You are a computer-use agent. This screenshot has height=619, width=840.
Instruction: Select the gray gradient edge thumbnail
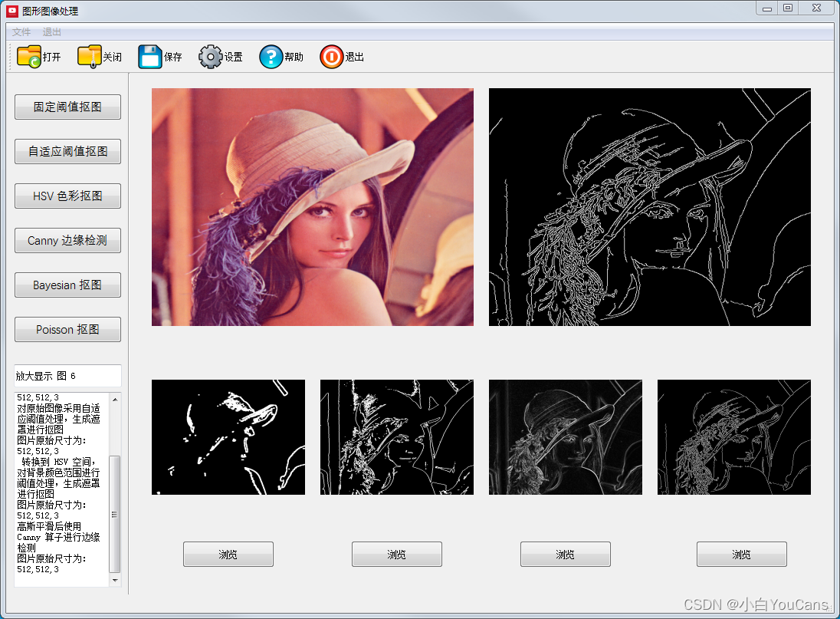(566, 437)
